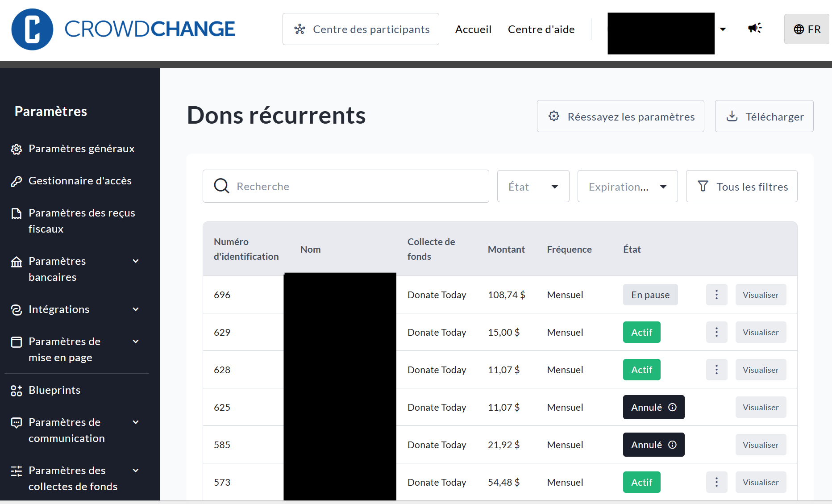The height and width of the screenshot is (504, 832).
Task: Open three-dot menu for donation 573
Action: pyautogui.click(x=716, y=482)
